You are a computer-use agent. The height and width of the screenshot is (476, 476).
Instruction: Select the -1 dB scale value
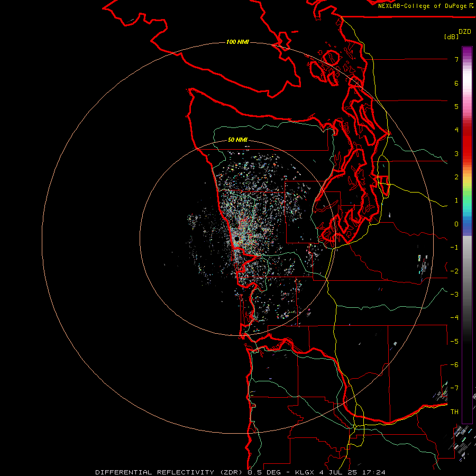454,248
